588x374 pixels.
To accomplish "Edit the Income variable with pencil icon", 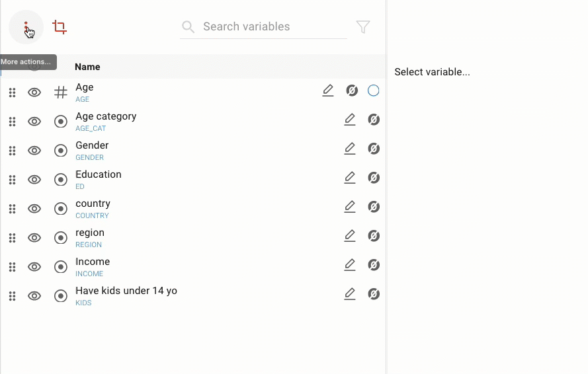I will 350,265.
